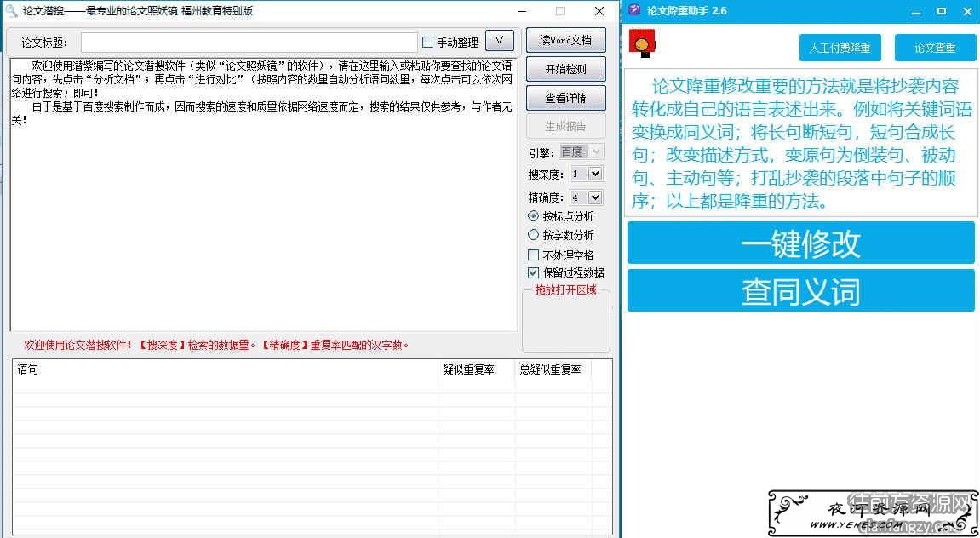The height and width of the screenshot is (538, 980).
Task: Expand the V button beside 手动整理
Action: point(500,40)
